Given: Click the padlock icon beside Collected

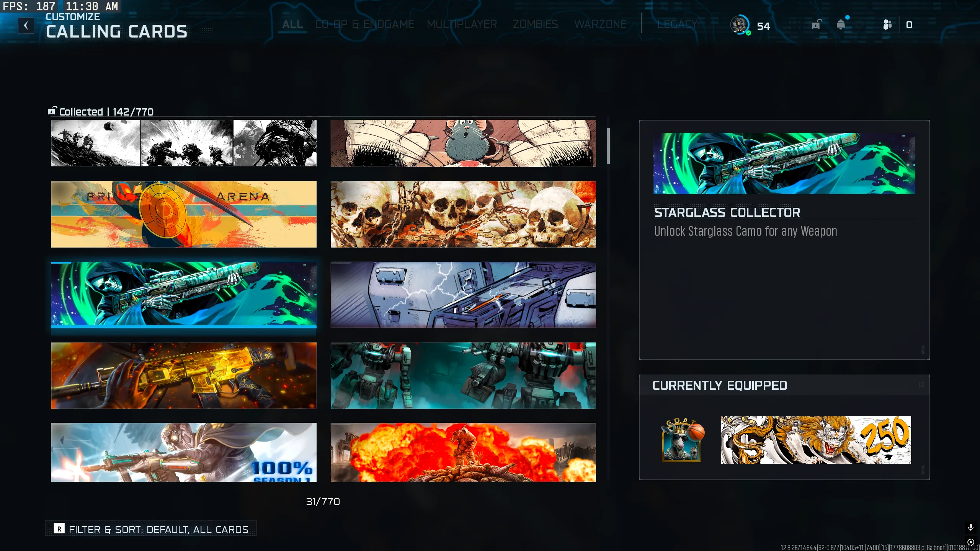Looking at the screenshot, I should point(52,111).
